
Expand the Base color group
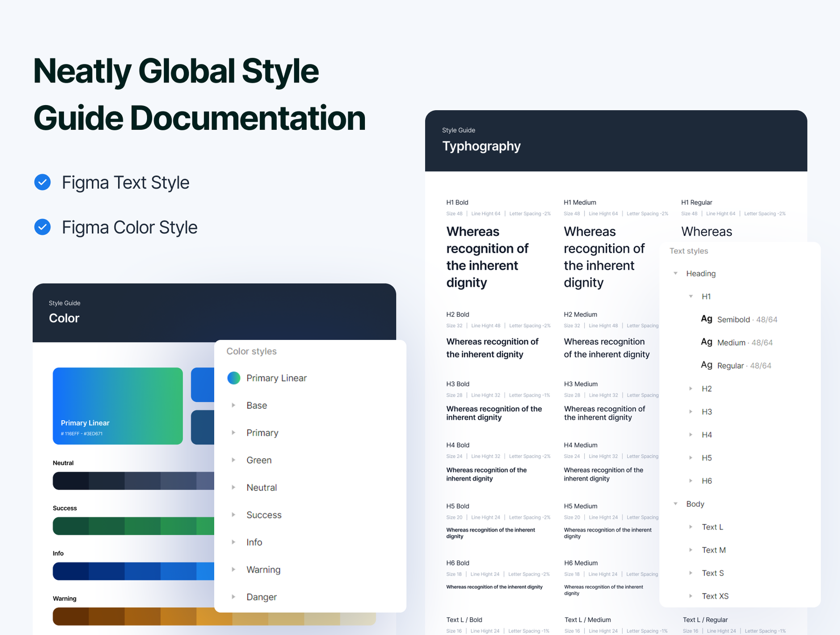click(x=234, y=405)
